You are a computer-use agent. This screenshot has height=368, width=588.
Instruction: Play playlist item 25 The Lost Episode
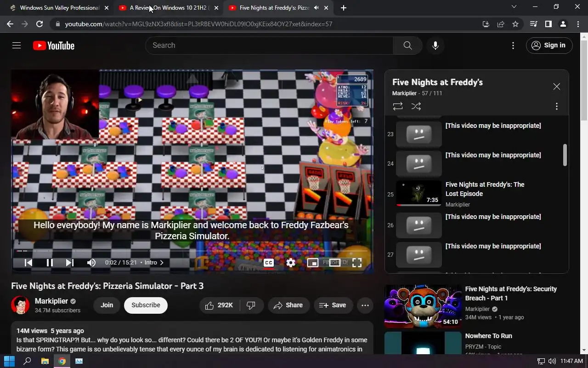pos(478,194)
